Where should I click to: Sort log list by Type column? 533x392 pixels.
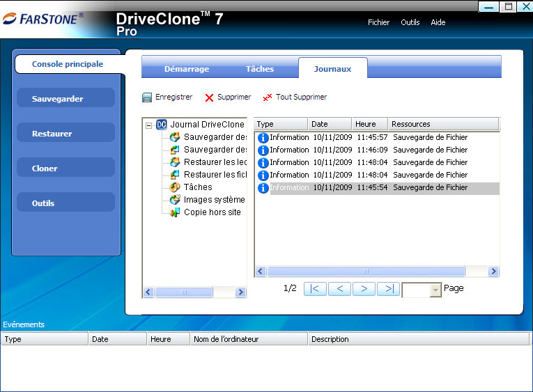281,124
